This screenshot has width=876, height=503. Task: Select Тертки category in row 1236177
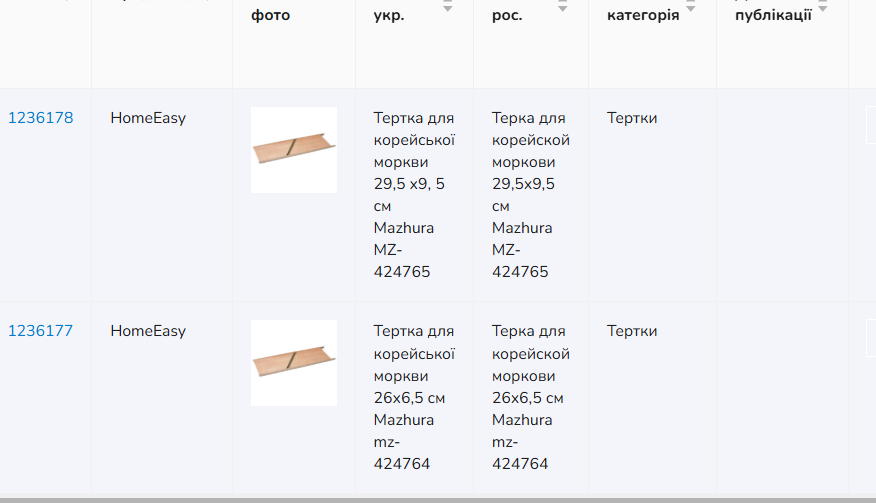coord(632,331)
